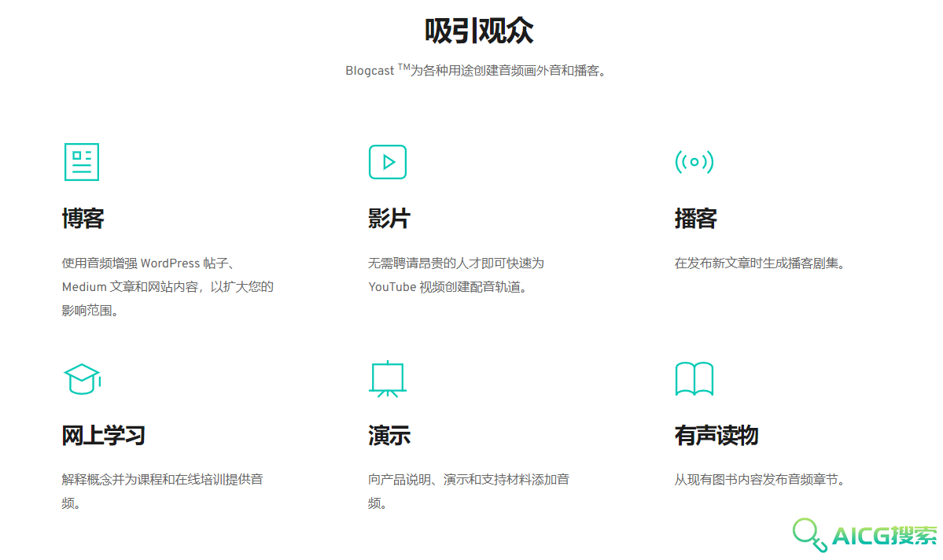
Task: Click the blog article icon above 博客
Action: click(x=82, y=162)
